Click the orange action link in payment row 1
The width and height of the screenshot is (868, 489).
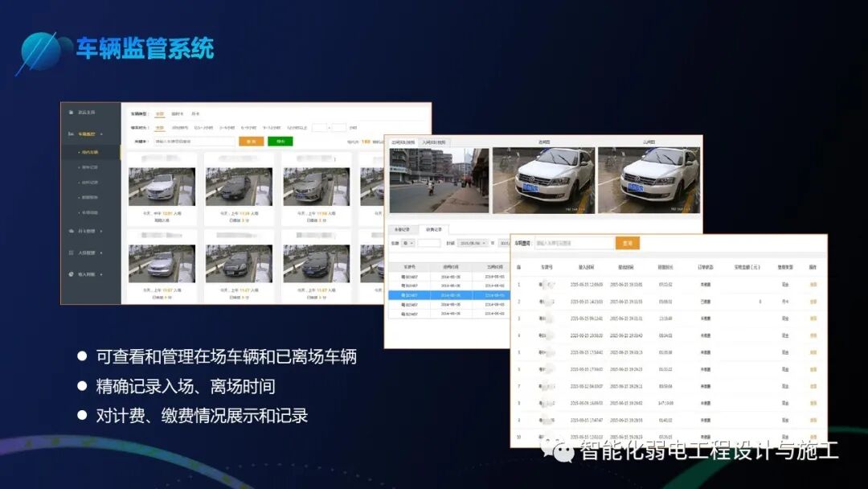[x=813, y=285]
